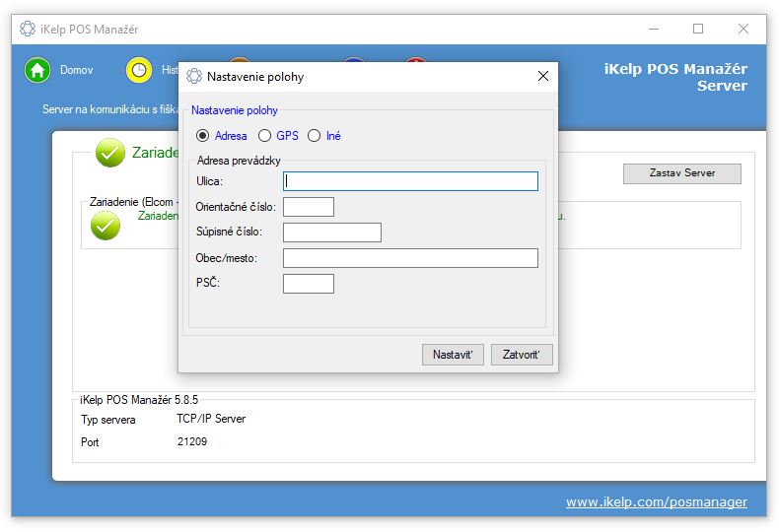Image resolution: width=779 pixels, height=532 pixels.
Task: Click into the Orientačné číslo field
Action: tap(308, 207)
